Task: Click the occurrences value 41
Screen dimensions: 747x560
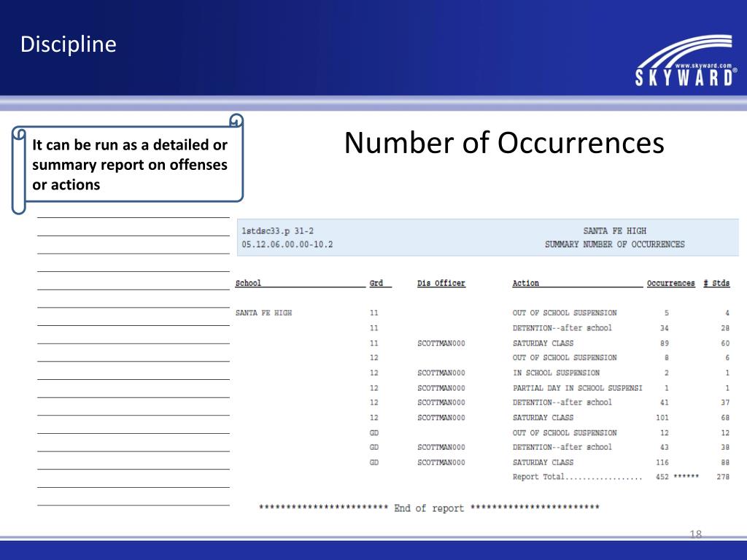Action: click(665, 402)
